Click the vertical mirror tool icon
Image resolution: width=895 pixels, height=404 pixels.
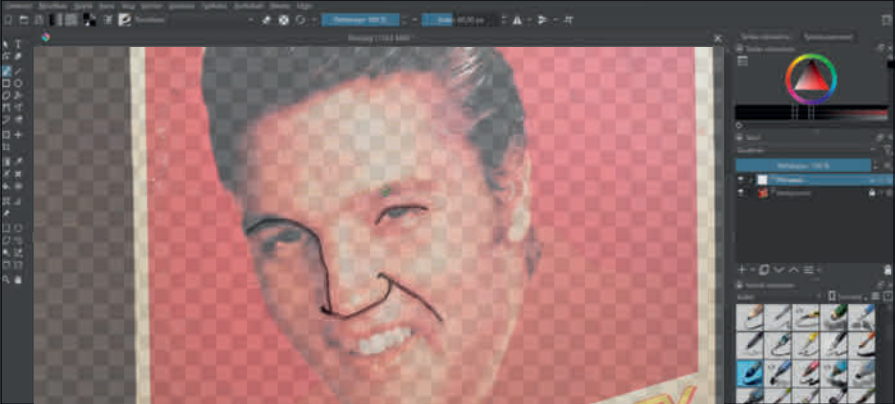[x=543, y=19]
